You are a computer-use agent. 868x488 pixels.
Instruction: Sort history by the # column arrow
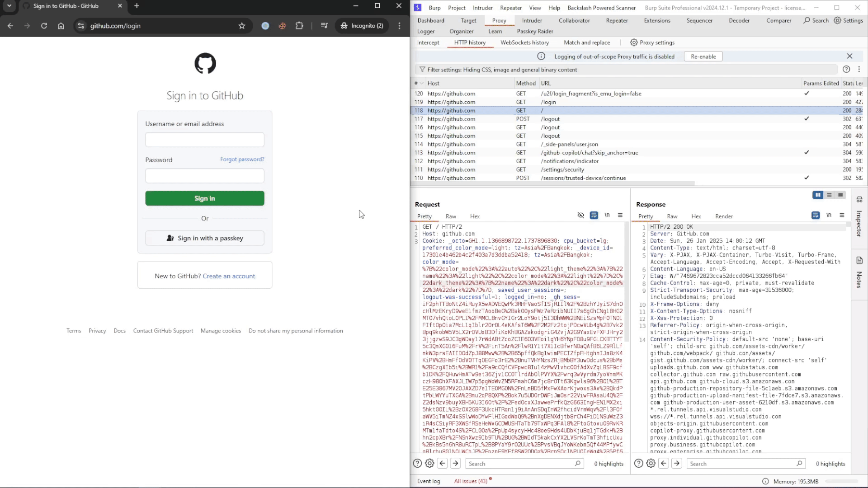(x=422, y=83)
